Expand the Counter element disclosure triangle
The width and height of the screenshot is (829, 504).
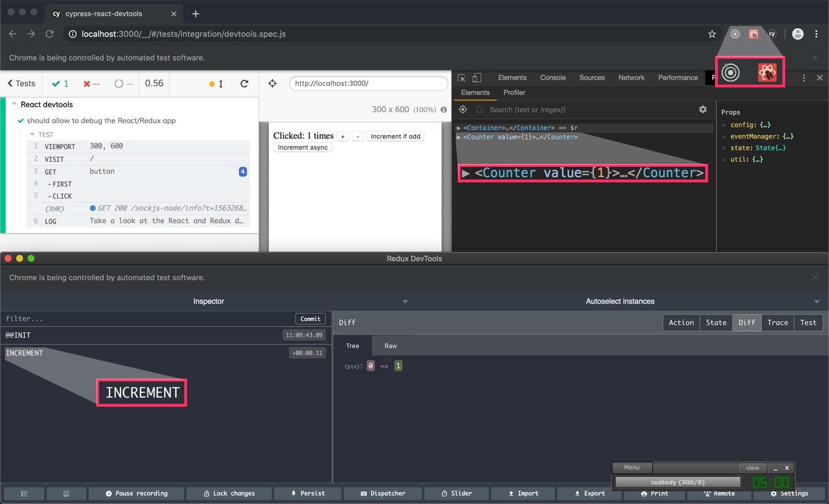[x=460, y=137]
